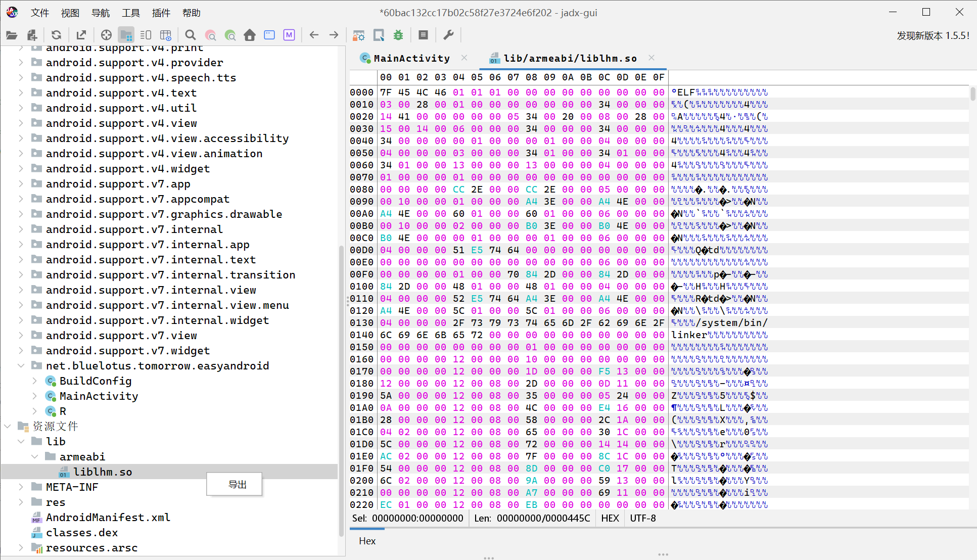The image size is (977, 560).
Task: Click the export project icon
Action: pos(81,35)
